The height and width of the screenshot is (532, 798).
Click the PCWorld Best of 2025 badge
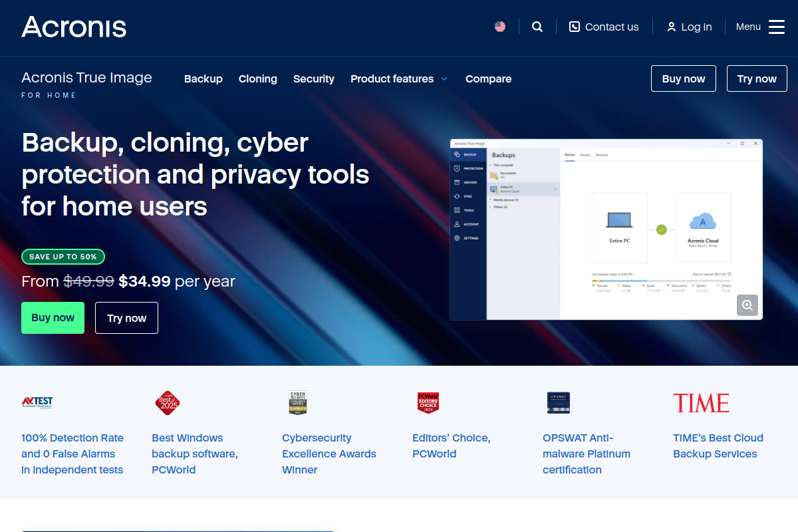(168, 403)
